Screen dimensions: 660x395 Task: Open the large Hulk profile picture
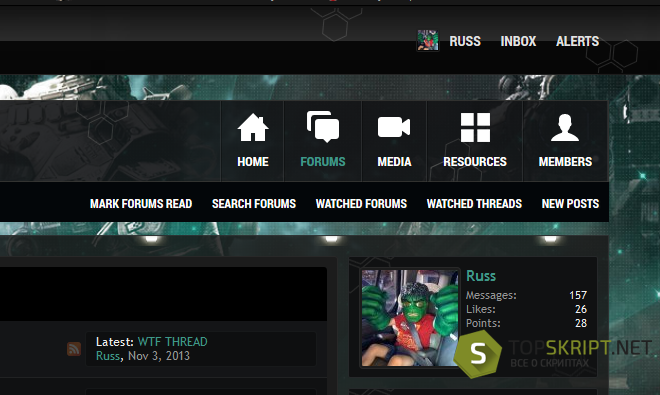point(410,318)
